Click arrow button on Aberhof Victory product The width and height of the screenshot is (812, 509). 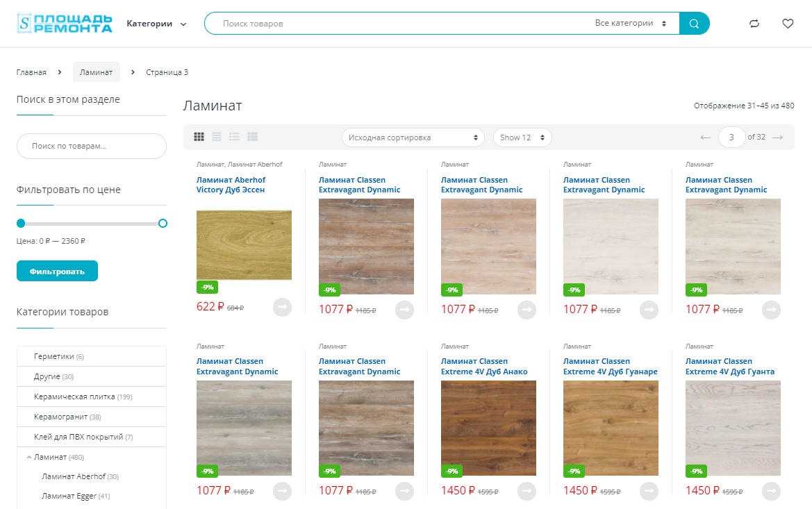click(x=282, y=307)
